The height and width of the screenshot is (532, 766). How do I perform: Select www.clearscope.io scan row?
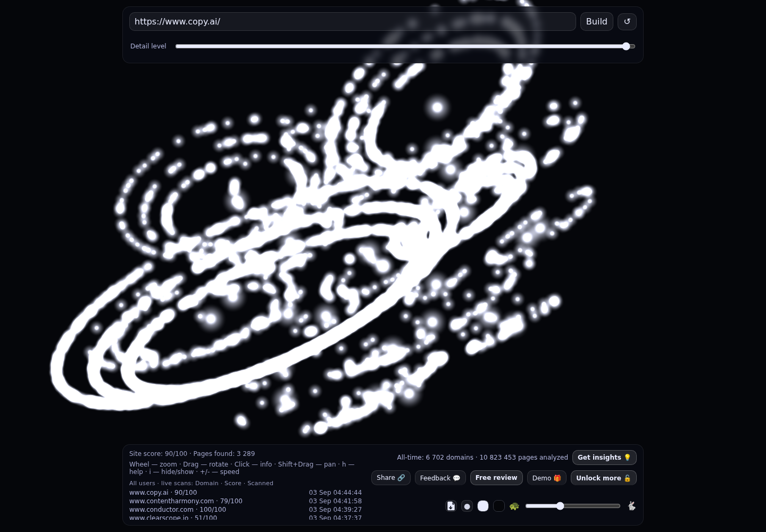[245, 518]
